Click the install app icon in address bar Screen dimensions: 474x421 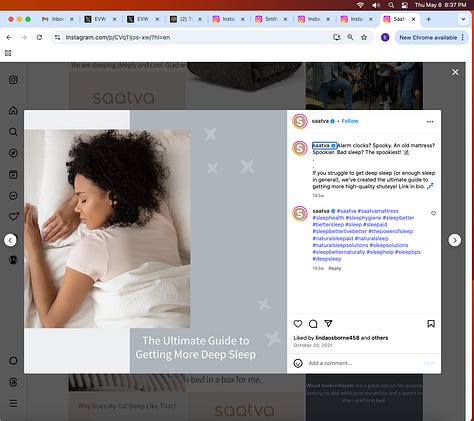337,37
